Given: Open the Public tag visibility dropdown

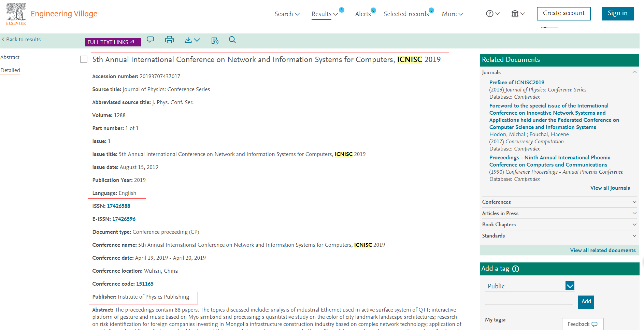Looking at the screenshot, I should [570, 286].
